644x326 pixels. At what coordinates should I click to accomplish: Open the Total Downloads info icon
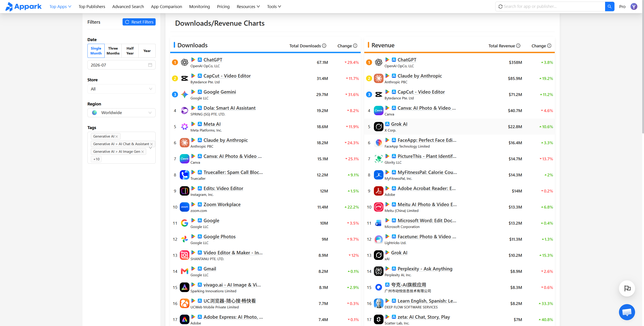tap(324, 46)
